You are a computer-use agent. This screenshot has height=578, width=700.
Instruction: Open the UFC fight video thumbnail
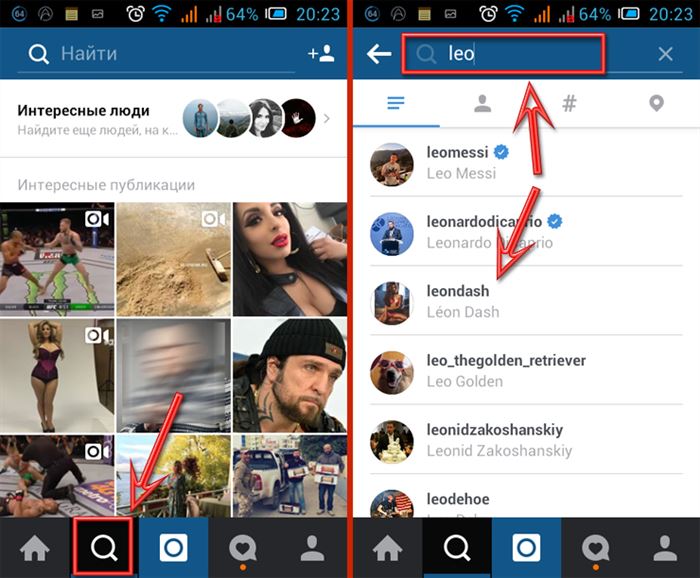[x=57, y=259]
